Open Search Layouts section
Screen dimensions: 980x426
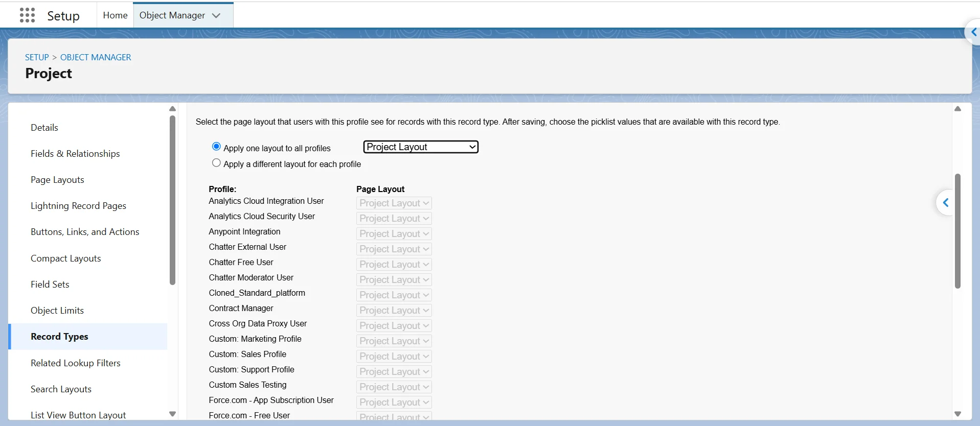coord(61,389)
